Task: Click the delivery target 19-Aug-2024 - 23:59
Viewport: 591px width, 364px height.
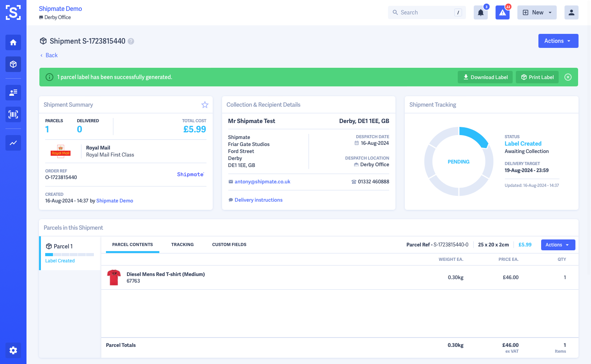Action: (526, 171)
